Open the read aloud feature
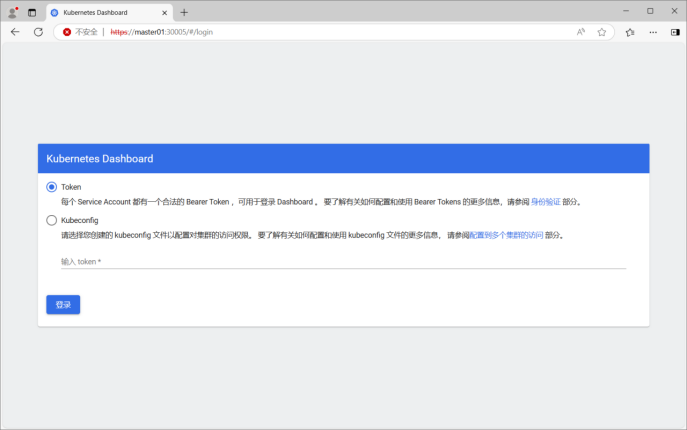 click(581, 32)
